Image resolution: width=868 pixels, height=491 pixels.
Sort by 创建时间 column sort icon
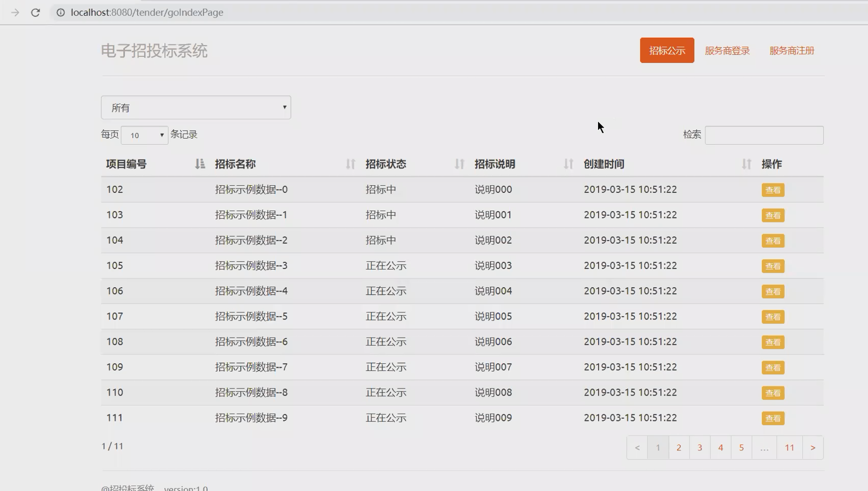click(746, 164)
